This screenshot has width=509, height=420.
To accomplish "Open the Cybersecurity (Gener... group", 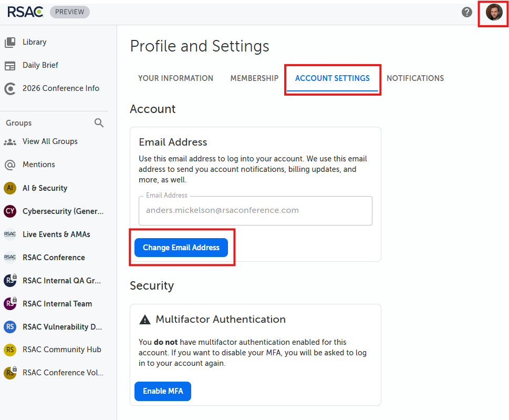I will pos(63,211).
